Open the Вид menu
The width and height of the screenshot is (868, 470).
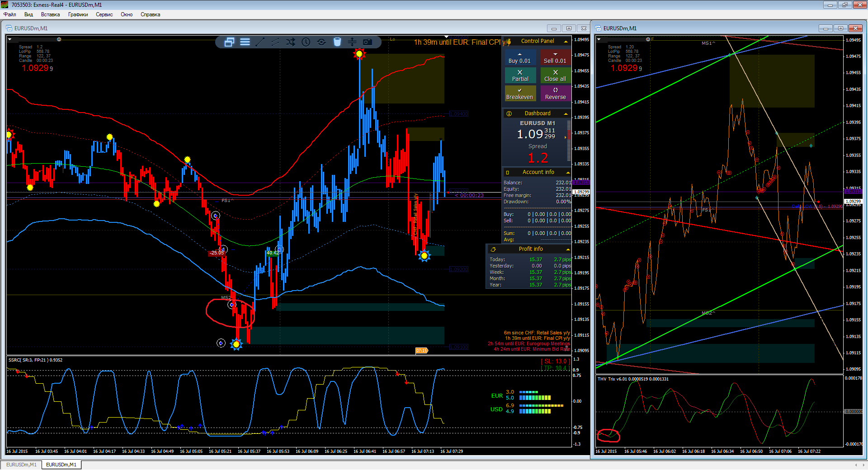coord(28,14)
